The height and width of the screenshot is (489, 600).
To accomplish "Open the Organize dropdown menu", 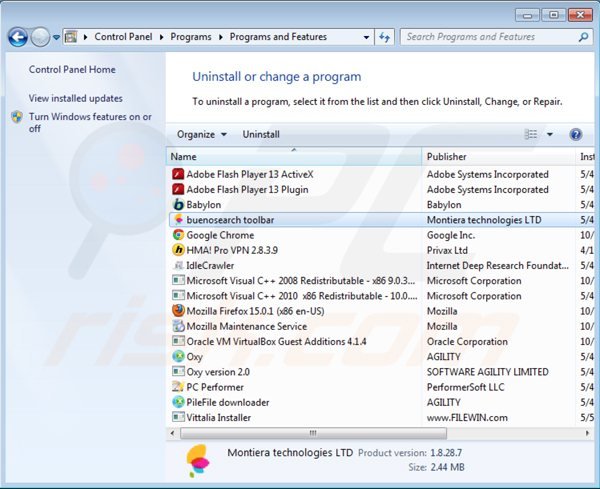I will 202,134.
